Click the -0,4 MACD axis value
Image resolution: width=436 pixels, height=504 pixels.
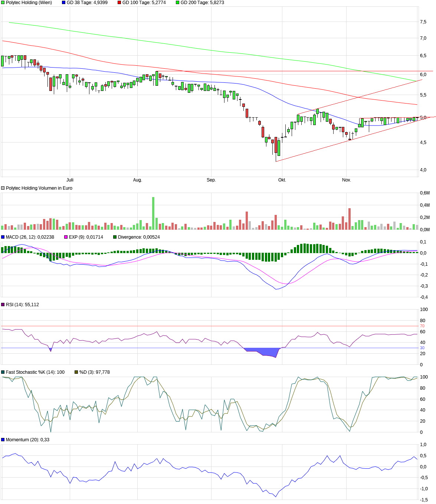point(424,297)
